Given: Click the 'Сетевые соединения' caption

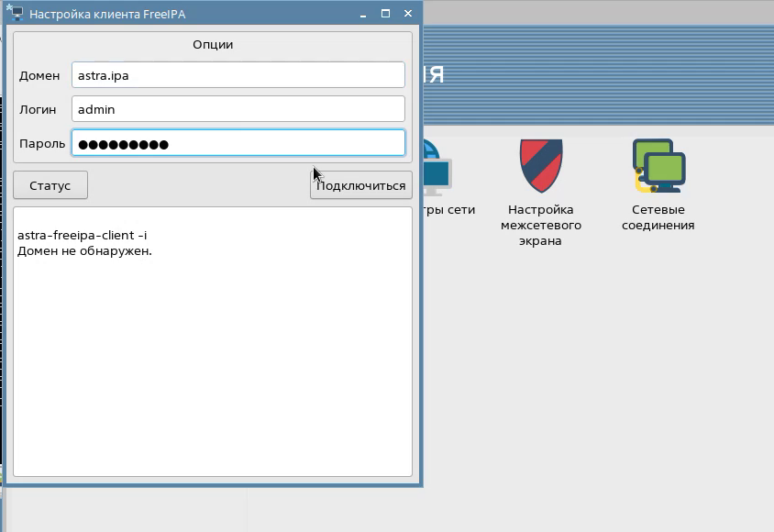Looking at the screenshot, I should [x=658, y=217].
